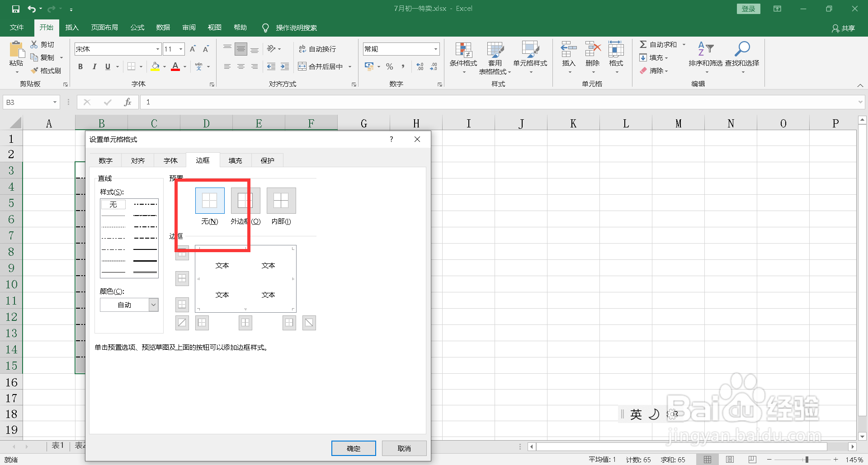Click the Delete cells icon
Viewport: 868px width, 465px height.
click(593, 49)
